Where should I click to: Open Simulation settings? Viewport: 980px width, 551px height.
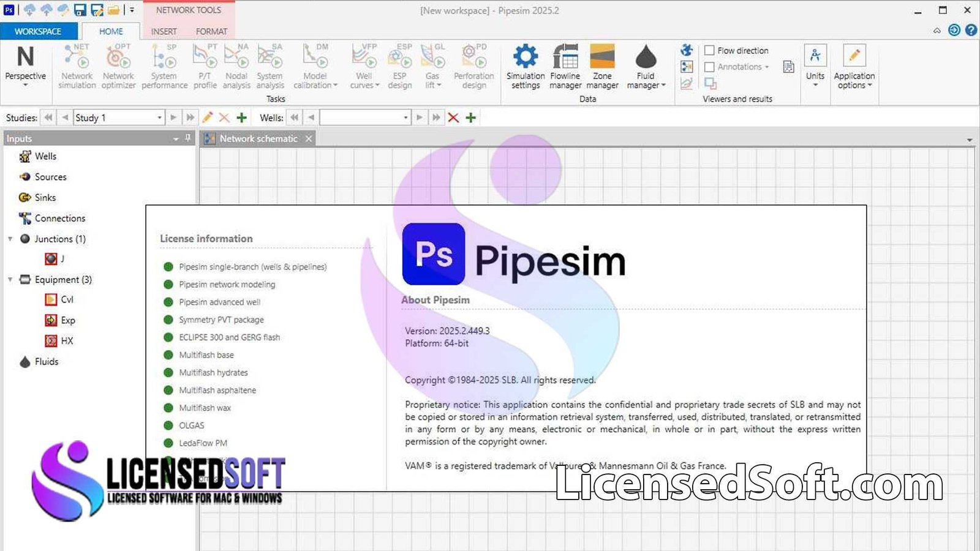pyautogui.click(x=525, y=64)
